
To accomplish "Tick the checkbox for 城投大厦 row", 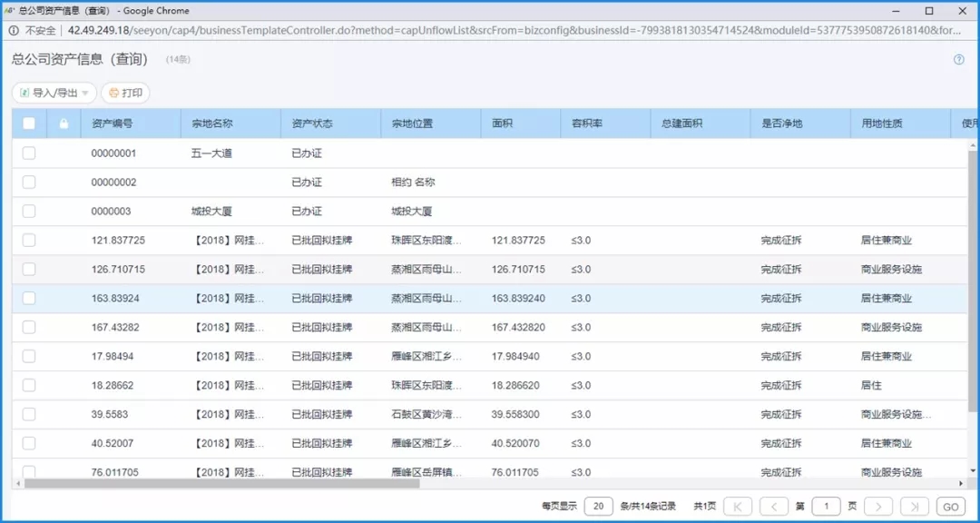I will pyautogui.click(x=29, y=212).
